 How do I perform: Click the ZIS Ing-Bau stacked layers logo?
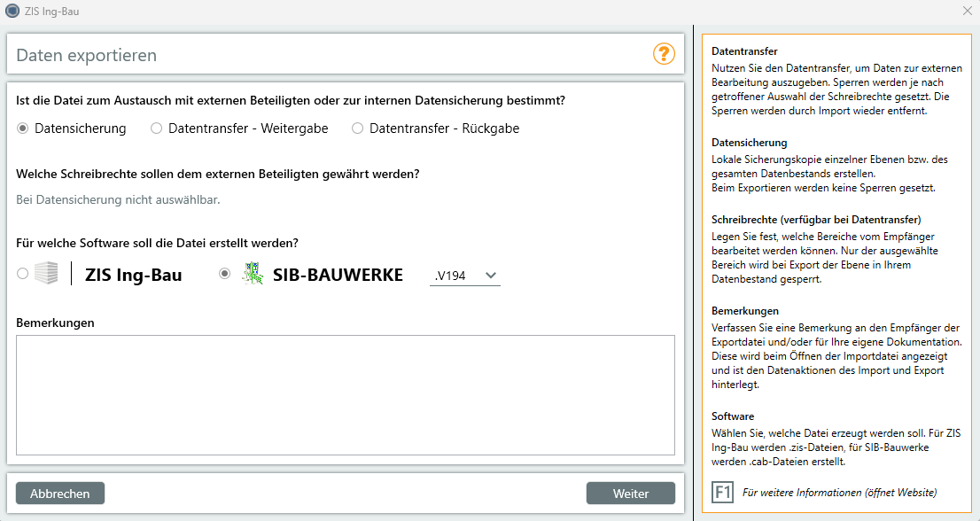(46, 273)
